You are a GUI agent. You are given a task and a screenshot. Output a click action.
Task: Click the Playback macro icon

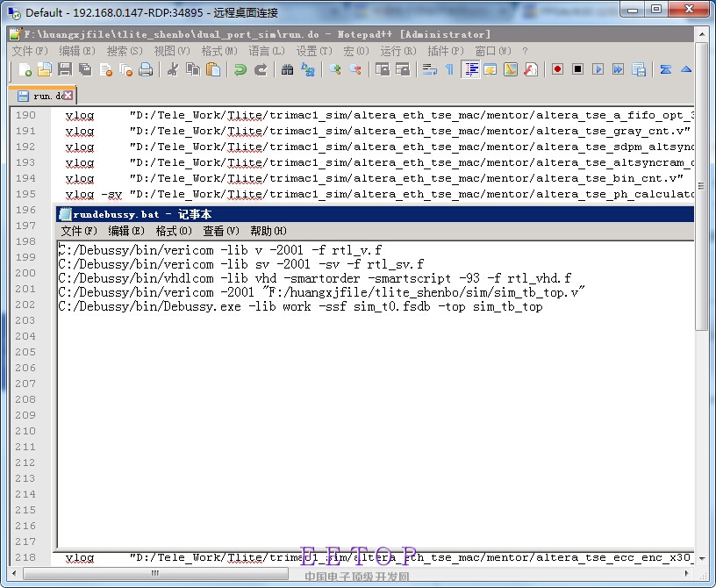[x=598, y=69]
